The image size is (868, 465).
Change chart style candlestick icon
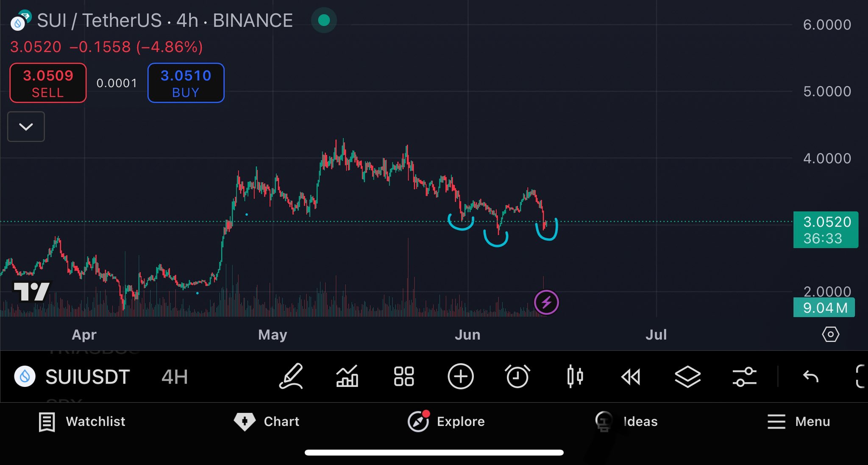[575, 376]
